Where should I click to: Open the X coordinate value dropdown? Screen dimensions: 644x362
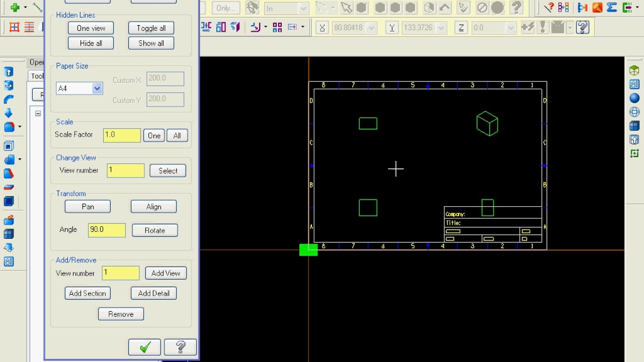(372, 28)
